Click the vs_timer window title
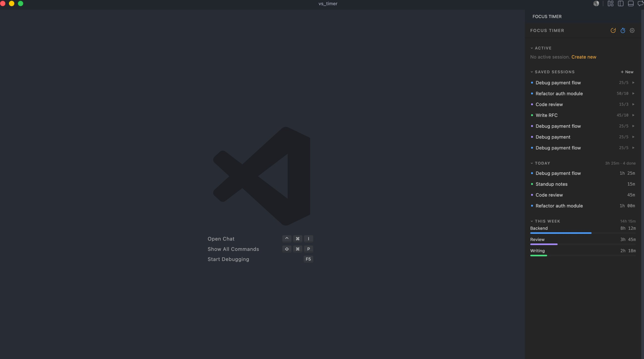The height and width of the screenshot is (359, 644). click(x=328, y=3)
